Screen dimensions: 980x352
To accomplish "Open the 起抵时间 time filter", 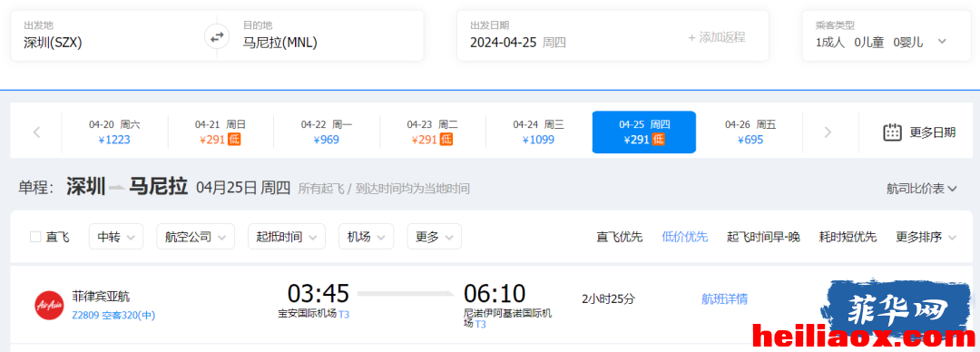I will 287,237.
